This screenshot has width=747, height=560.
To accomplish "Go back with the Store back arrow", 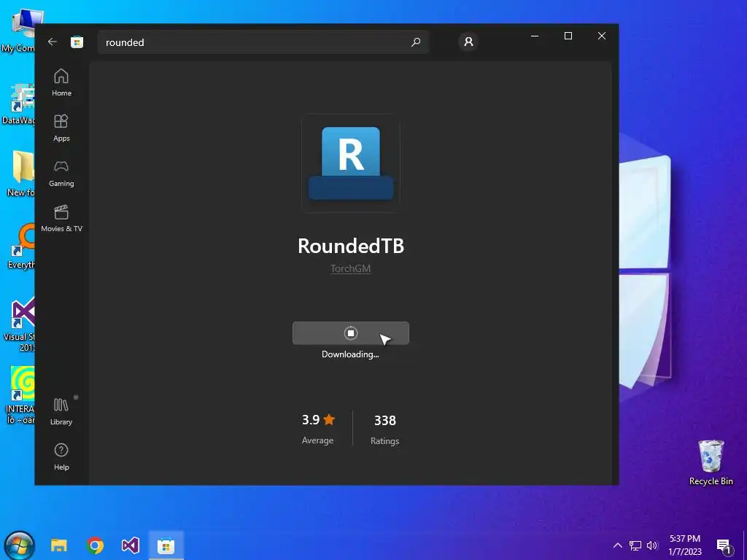I will click(53, 42).
